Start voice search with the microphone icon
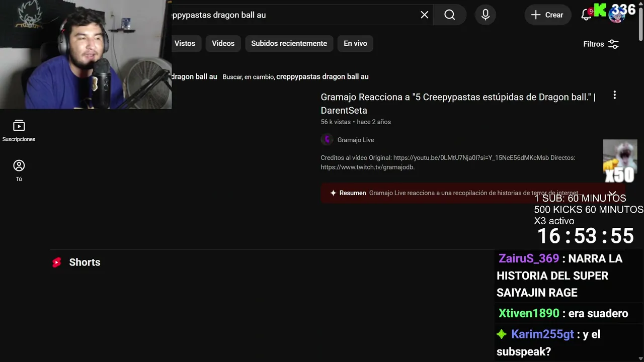 486,15
